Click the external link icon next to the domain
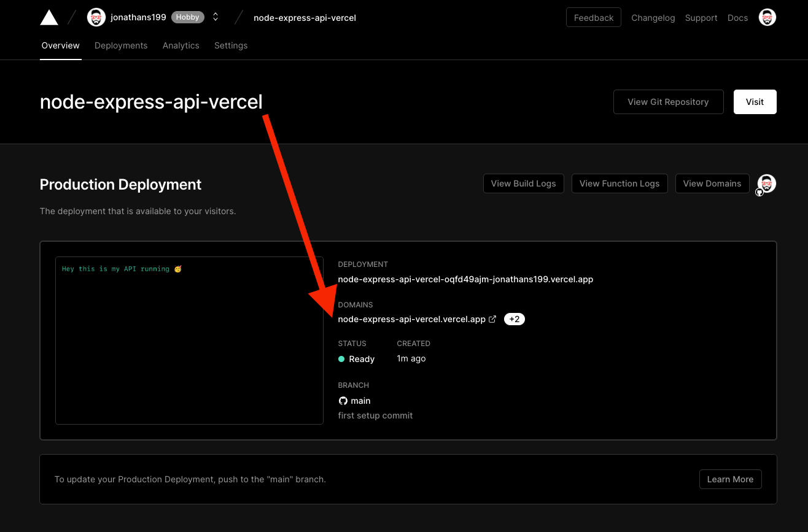This screenshot has height=532, width=808. [x=492, y=319]
